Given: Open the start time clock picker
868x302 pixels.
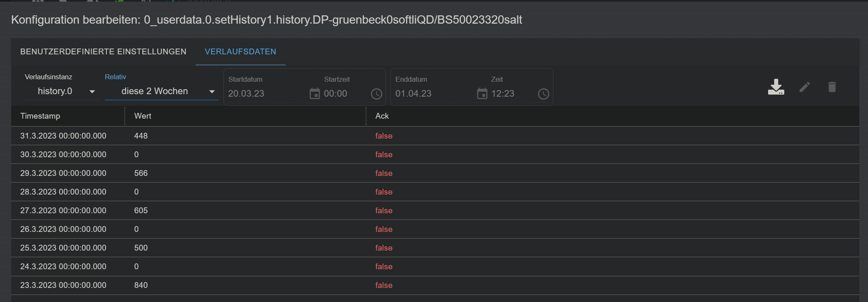Looking at the screenshot, I should pyautogui.click(x=376, y=94).
